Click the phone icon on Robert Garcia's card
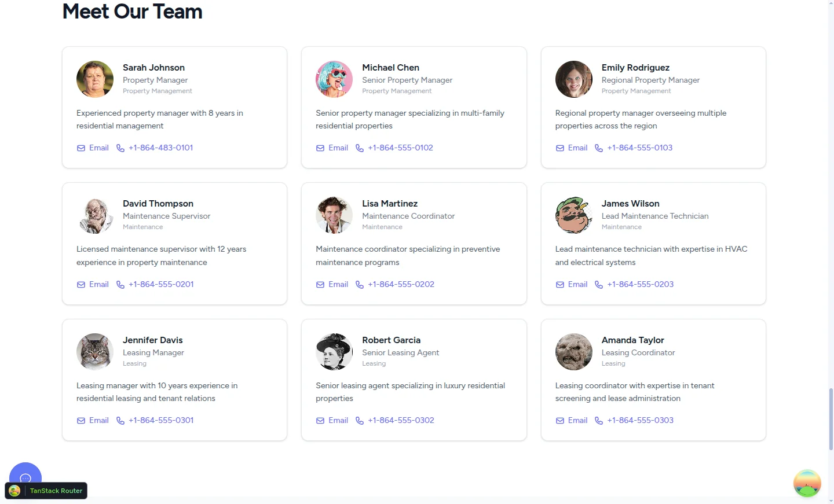834x504 pixels. click(x=360, y=421)
